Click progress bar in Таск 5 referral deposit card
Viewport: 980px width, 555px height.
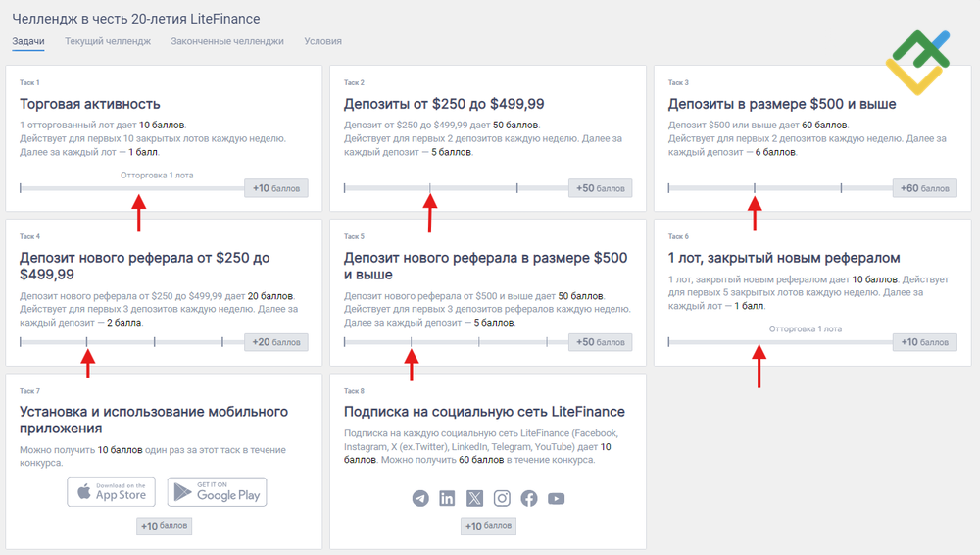click(x=457, y=342)
